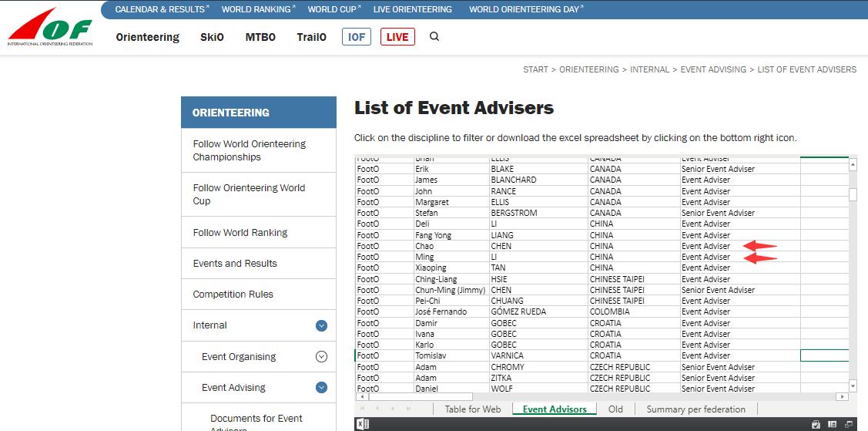Image resolution: width=868 pixels, height=431 pixels.
Task: Click the full-size view icon at bottom right
Action: pos(847,424)
